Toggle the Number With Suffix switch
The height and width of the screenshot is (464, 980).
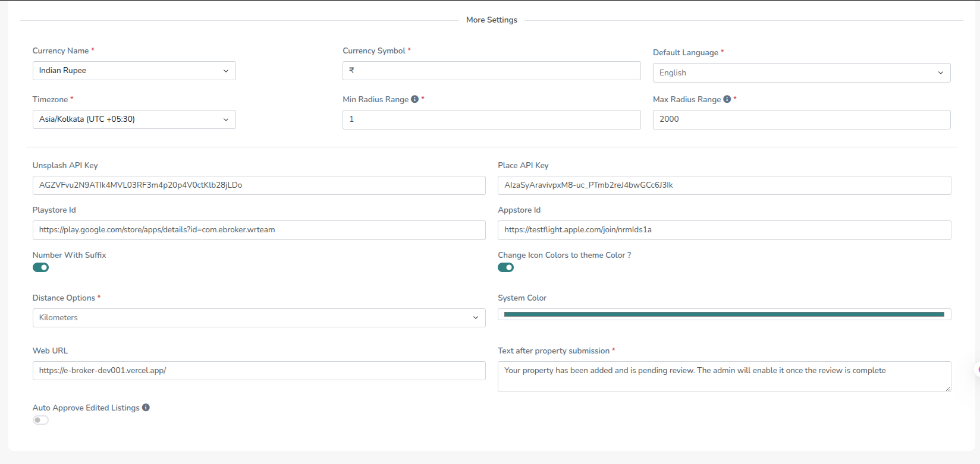pos(40,267)
